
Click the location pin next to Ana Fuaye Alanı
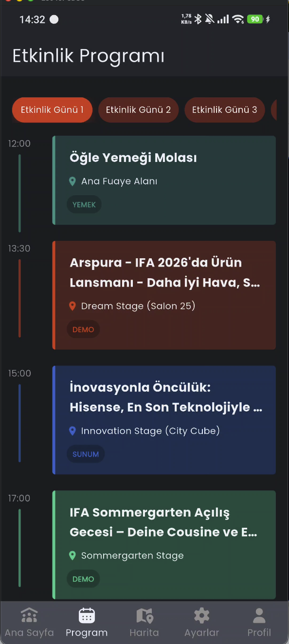click(72, 181)
